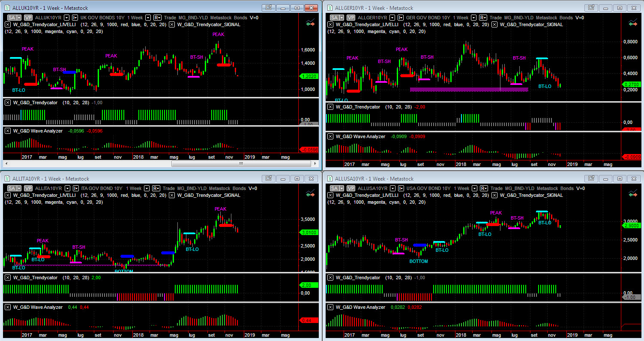Remove W_G&D_Trendycator_SIGNAL from the ALLUK10YR chart
The width and height of the screenshot is (644, 341).
point(172,24)
